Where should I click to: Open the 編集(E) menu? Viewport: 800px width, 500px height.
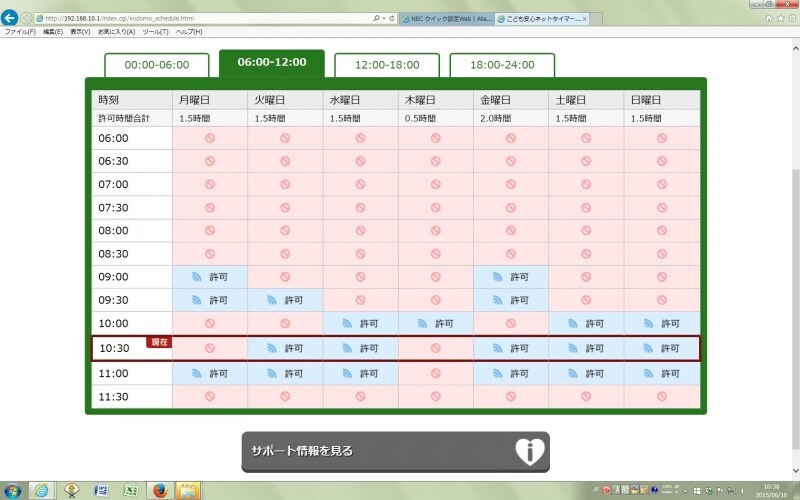coord(53,32)
